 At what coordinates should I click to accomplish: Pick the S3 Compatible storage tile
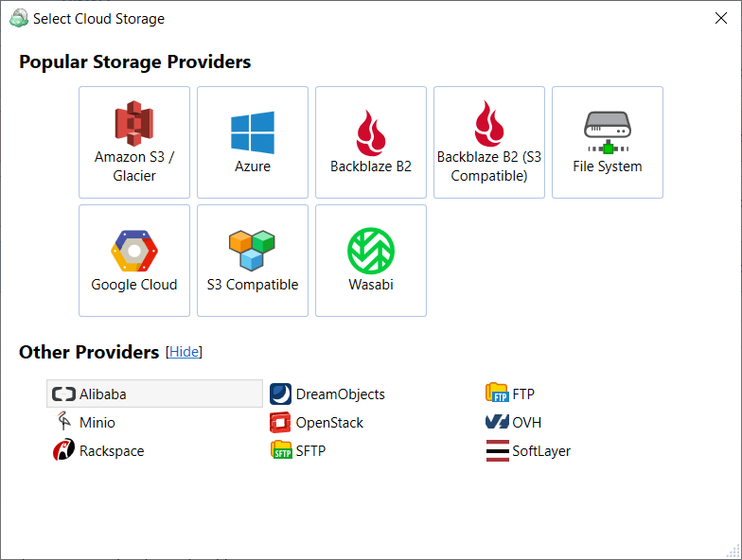click(x=253, y=260)
